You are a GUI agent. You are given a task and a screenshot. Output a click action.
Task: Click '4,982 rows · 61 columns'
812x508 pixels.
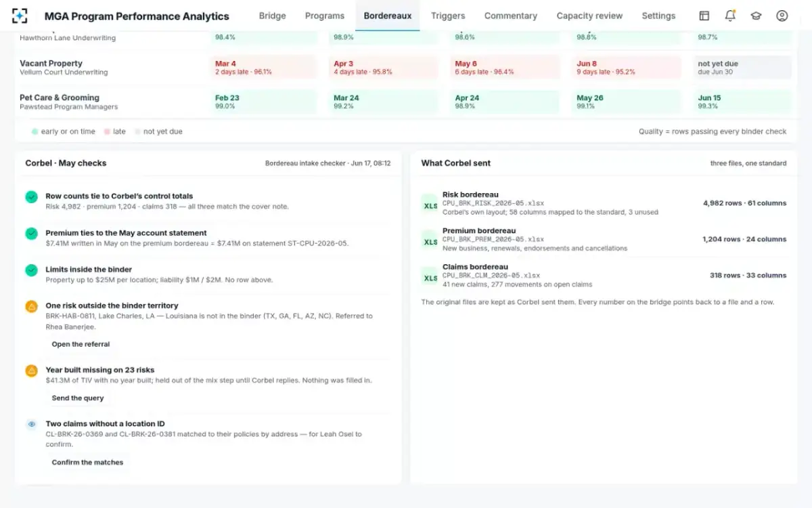[x=744, y=203]
